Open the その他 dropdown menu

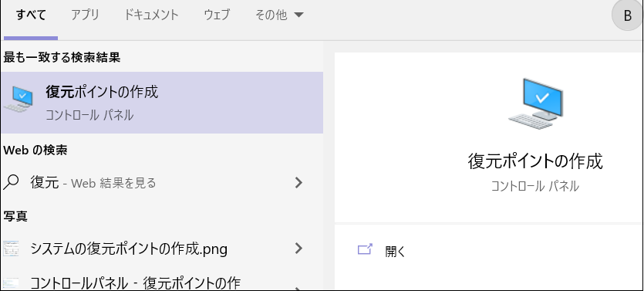point(279,15)
